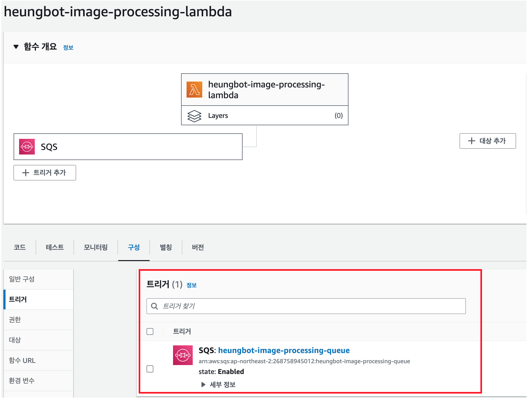Click the 정보 link next to 트리거 (1)
Screen dimensions: 532x402
tap(192, 285)
